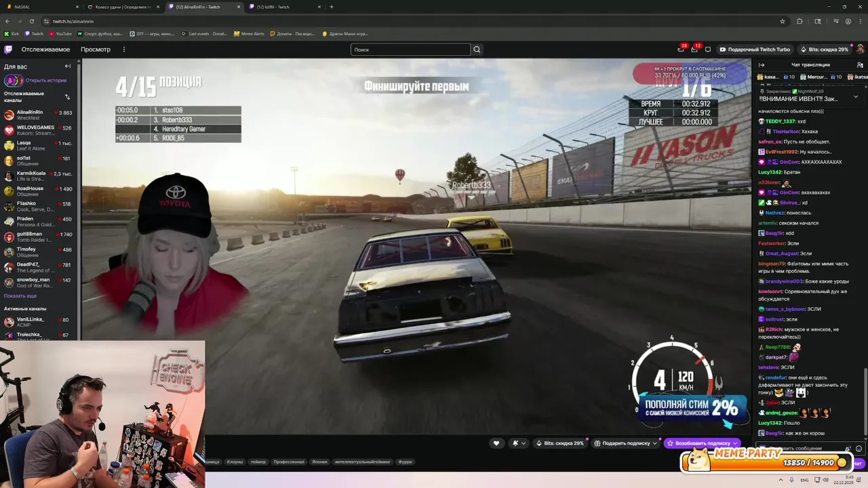Click the Twitch search input field
The width and height of the screenshot is (868, 488).
[x=410, y=49]
